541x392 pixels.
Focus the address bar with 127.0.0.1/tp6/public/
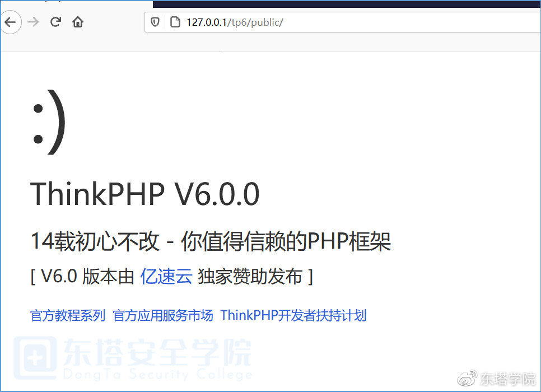(x=343, y=22)
